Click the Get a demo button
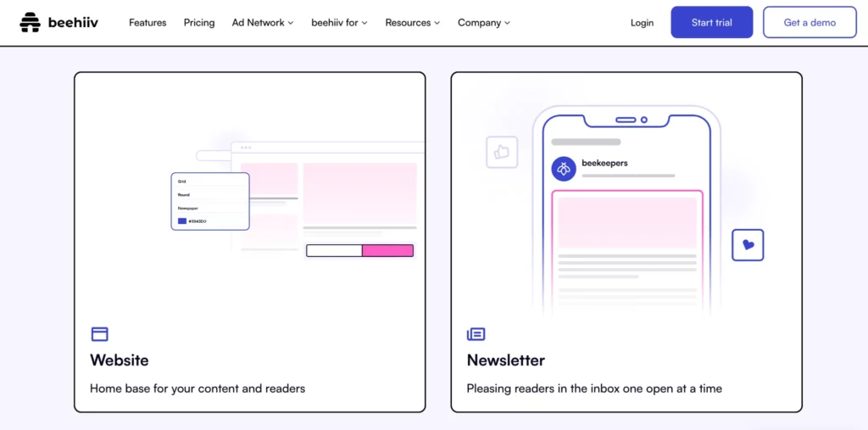 810,22
